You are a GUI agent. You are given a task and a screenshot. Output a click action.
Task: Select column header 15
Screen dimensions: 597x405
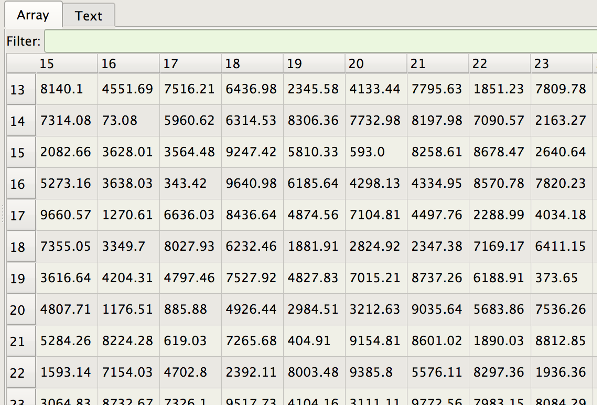coord(52,63)
